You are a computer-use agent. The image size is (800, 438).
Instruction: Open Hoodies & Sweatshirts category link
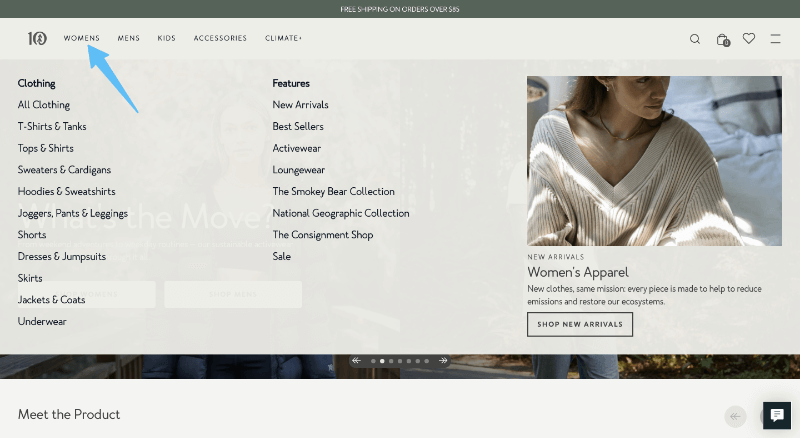tap(66, 192)
